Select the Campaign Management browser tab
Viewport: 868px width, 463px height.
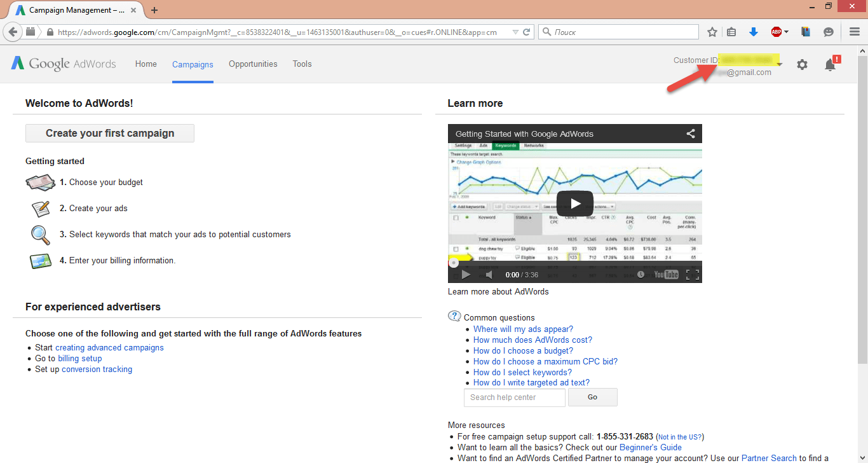point(78,10)
